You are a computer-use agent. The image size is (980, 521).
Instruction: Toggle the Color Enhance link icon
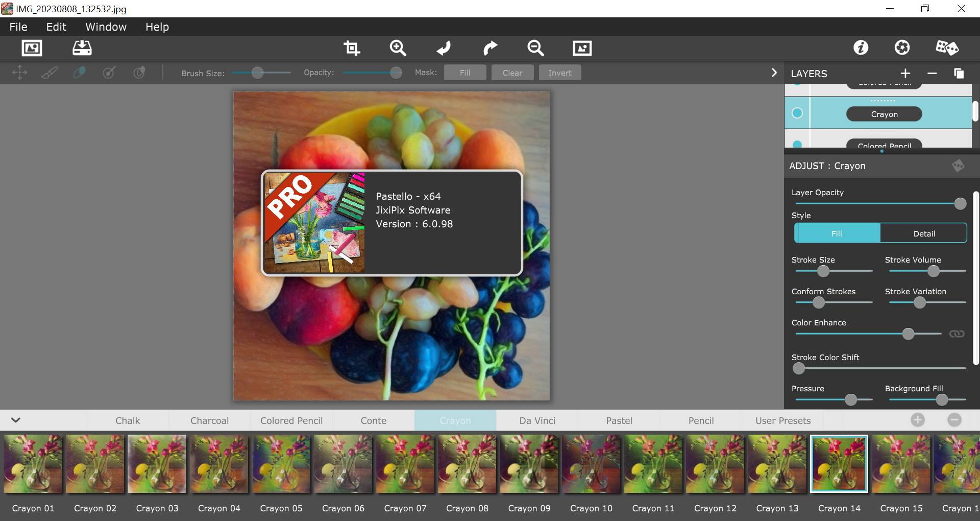pyautogui.click(x=957, y=334)
